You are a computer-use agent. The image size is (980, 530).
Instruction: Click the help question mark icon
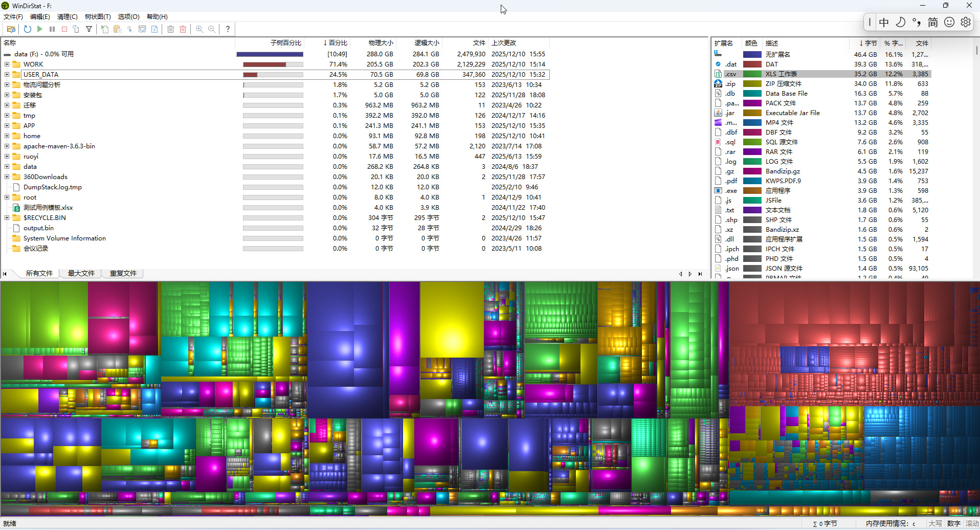pos(228,29)
